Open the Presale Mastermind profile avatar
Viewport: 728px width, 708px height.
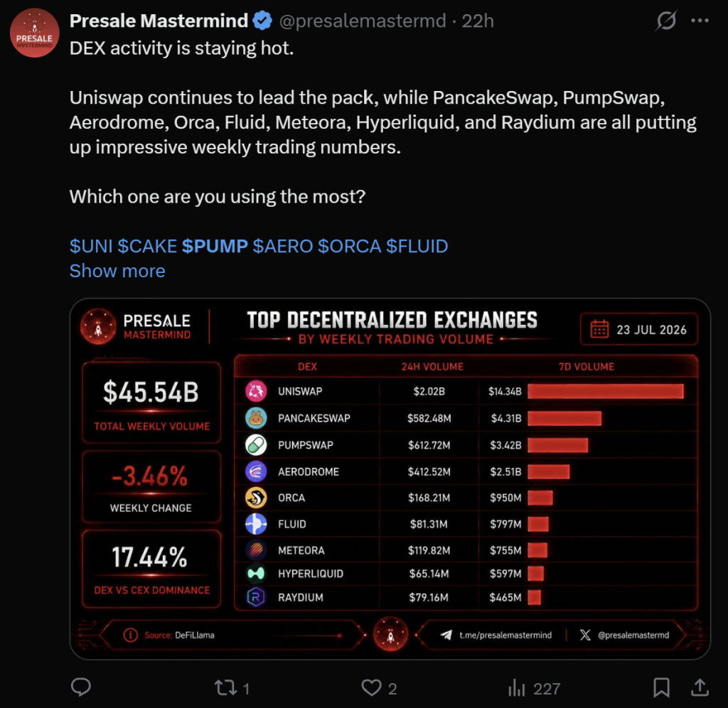tap(34, 33)
